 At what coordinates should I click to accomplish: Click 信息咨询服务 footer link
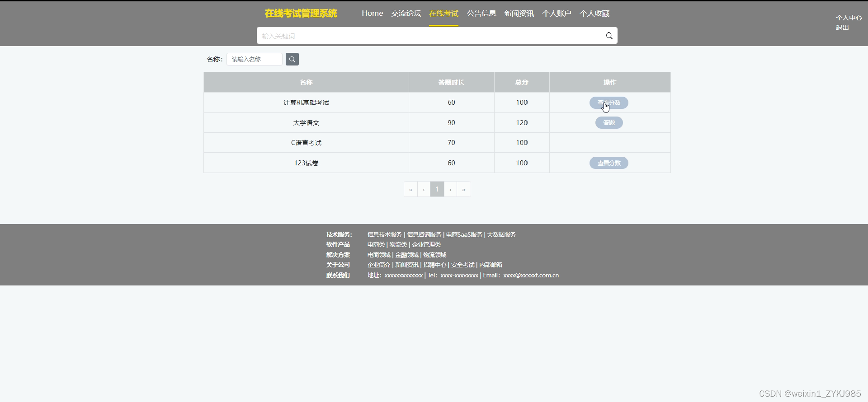(424, 234)
